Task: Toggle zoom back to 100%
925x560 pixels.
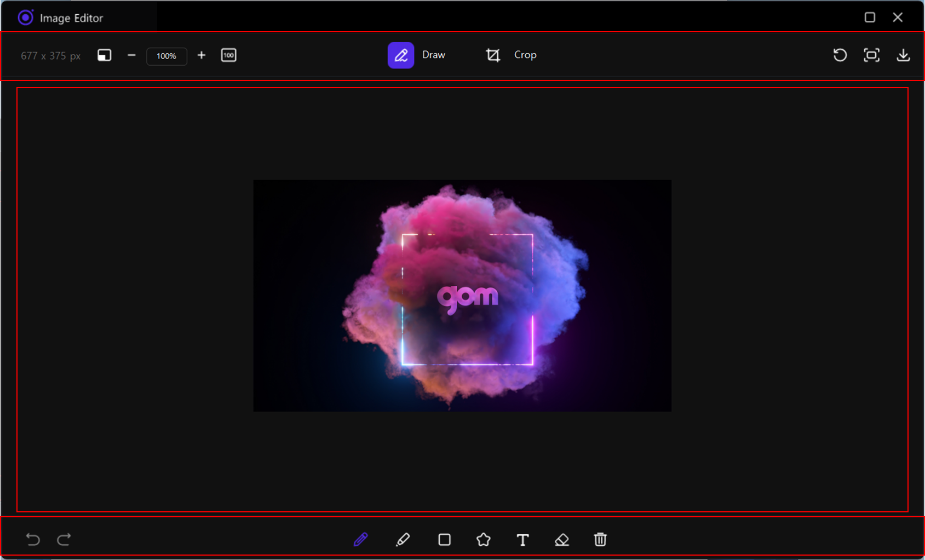Action: click(x=229, y=55)
